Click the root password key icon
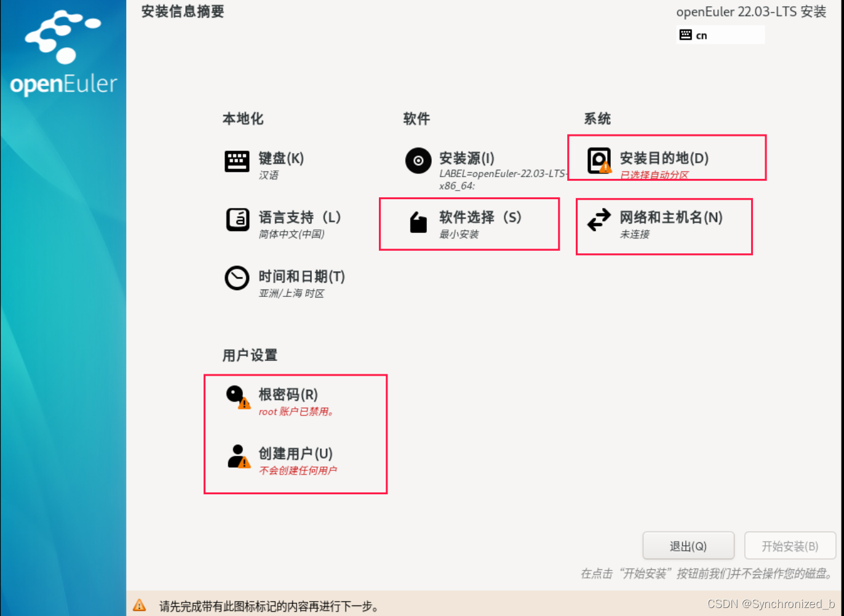Viewport: 844px width, 616px height. 237,397
